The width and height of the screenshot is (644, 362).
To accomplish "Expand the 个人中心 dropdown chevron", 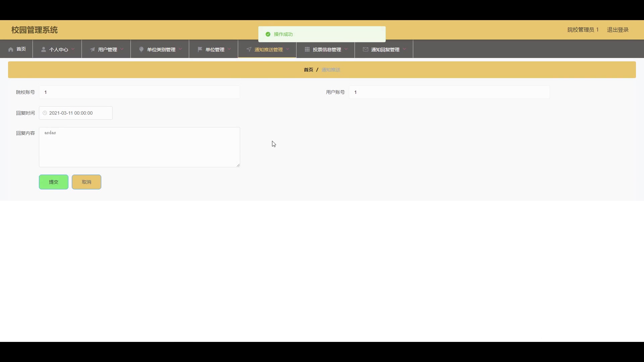I will tap(73, 49).
